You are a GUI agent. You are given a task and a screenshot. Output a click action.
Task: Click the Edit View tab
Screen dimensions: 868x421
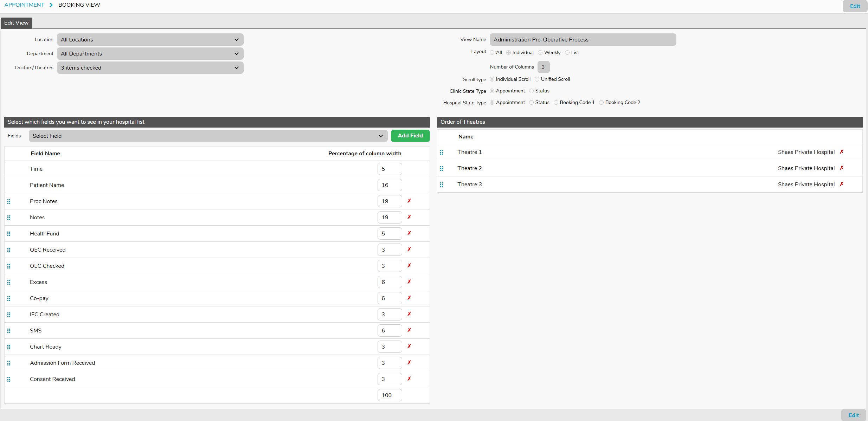(17, 23)
